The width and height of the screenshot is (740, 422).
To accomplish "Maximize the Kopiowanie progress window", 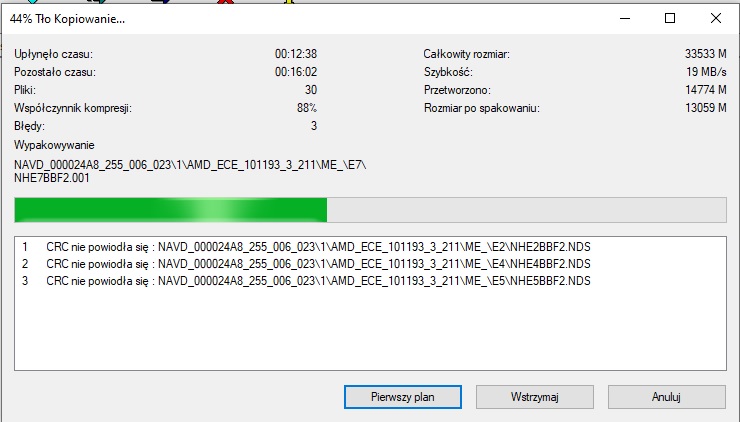I will 670,18.
